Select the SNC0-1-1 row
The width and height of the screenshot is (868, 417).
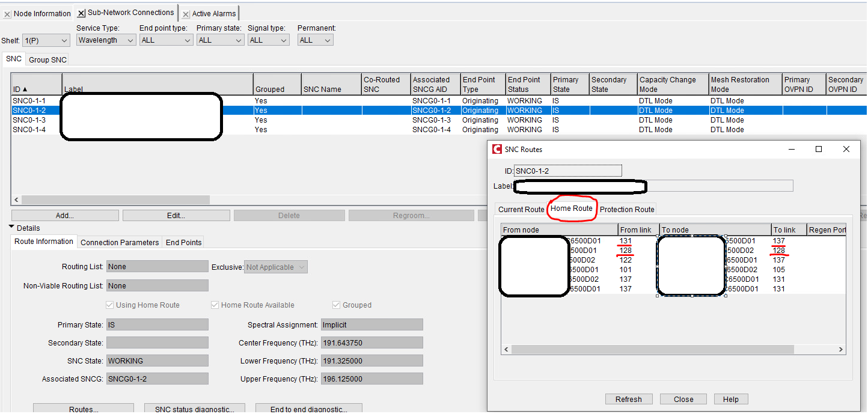pos(439,101)
